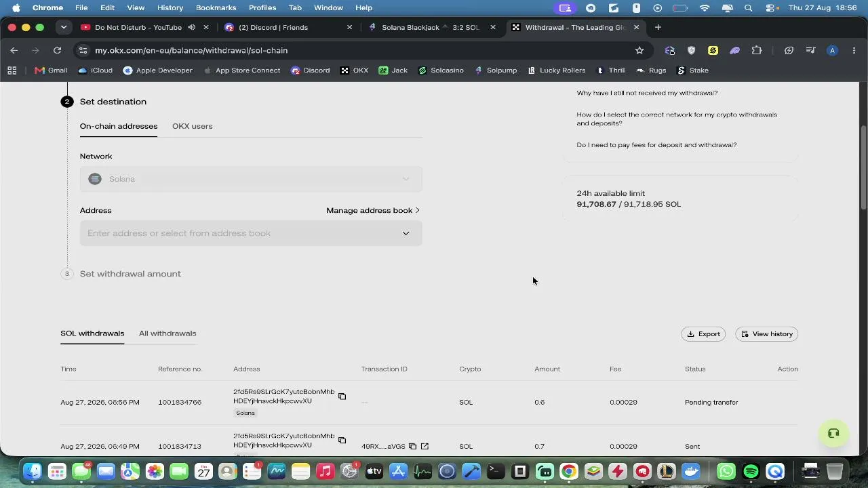The width and height of the screenshot is (868, 488).
Task: Open the Phantom wallet extension
Action: [734, 50]
